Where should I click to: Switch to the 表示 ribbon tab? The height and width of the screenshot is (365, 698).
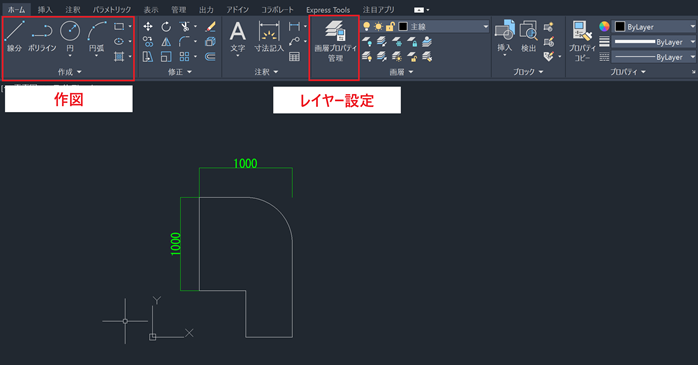click(151, 9)
